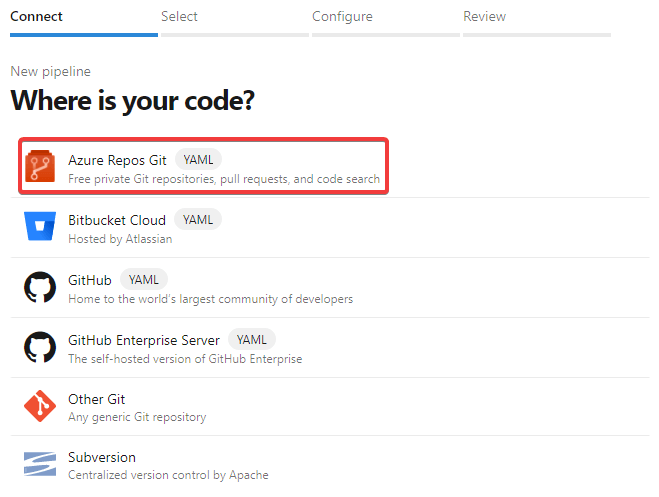659x497 pixels.
Task: Click the YAML badge next to GitHub
Action: (144, 280)
